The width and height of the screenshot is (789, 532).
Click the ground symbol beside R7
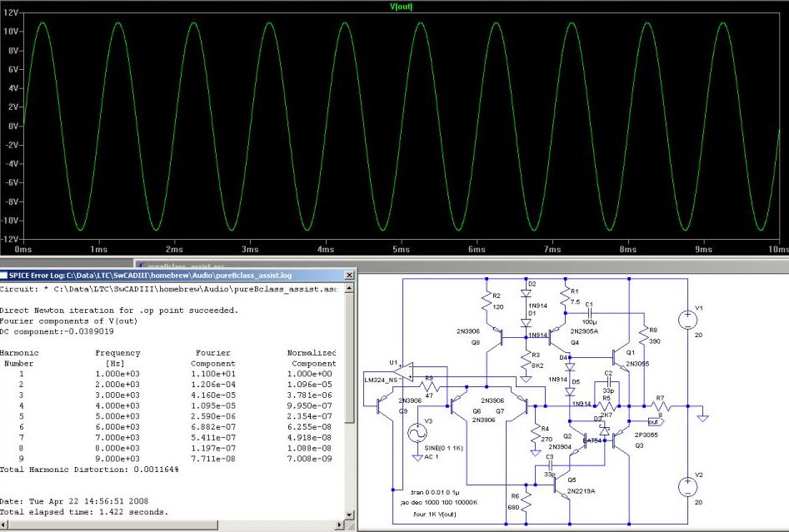point(703,417)
